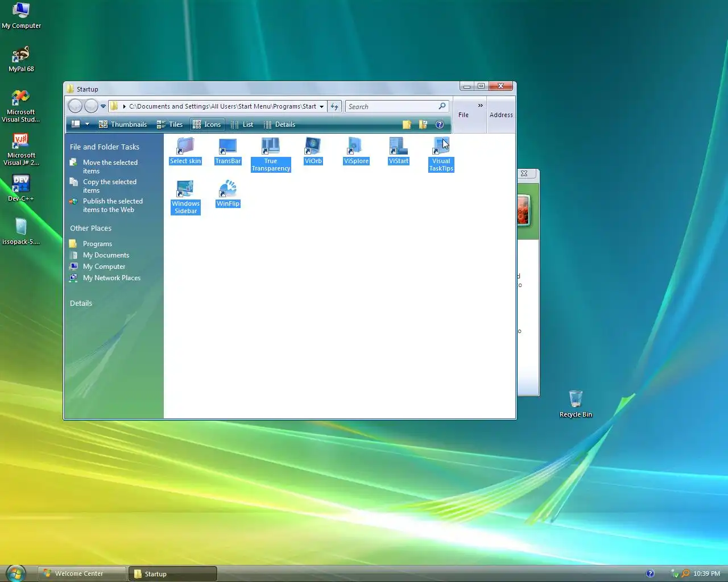The width and height of the screenshot is (728, 582).
Task: Open the layout pane dropdown arrow
Action: point(87,124)
